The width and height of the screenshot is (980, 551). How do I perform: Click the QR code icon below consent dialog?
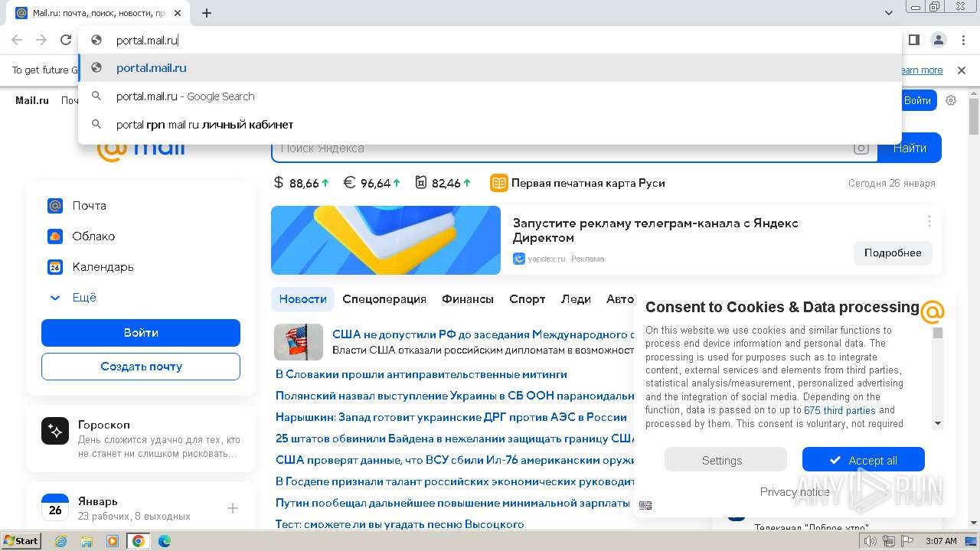(x=645, y=505)
